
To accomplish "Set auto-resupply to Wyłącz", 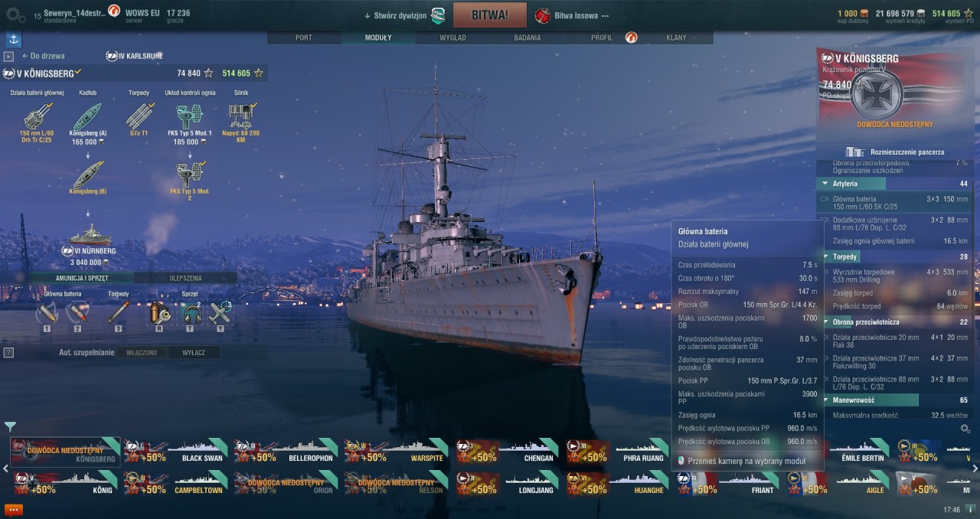I will point(193,352).
